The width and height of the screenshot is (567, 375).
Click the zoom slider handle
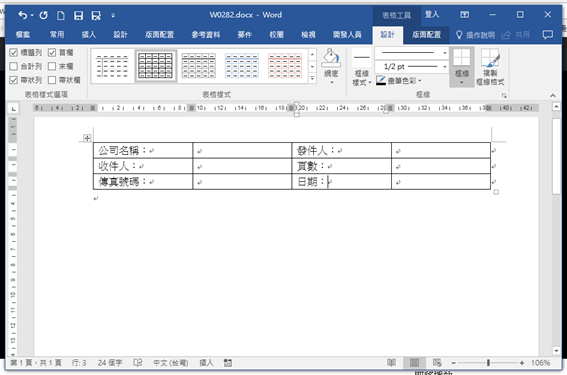[x=488, y=363]
